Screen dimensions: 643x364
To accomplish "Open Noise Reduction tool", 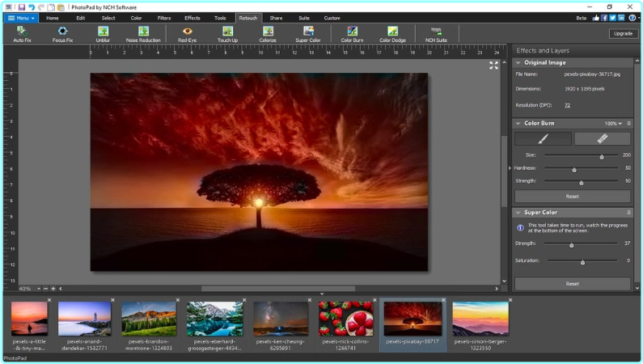I will coord(143,34).
